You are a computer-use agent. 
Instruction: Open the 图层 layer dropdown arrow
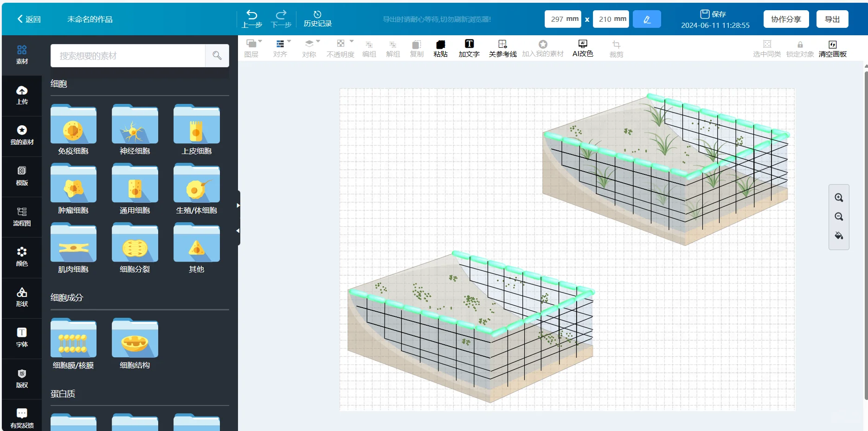coord(259,41)
